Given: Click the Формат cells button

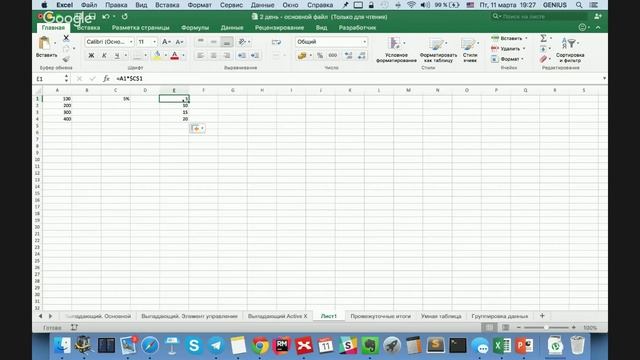Looking at the screenshot, I should click(507, 59).
